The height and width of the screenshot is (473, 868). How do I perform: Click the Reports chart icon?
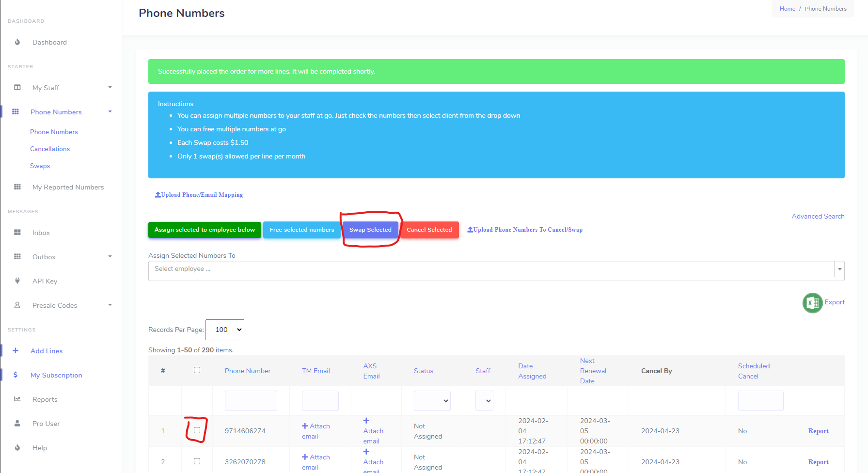[17, 399]
